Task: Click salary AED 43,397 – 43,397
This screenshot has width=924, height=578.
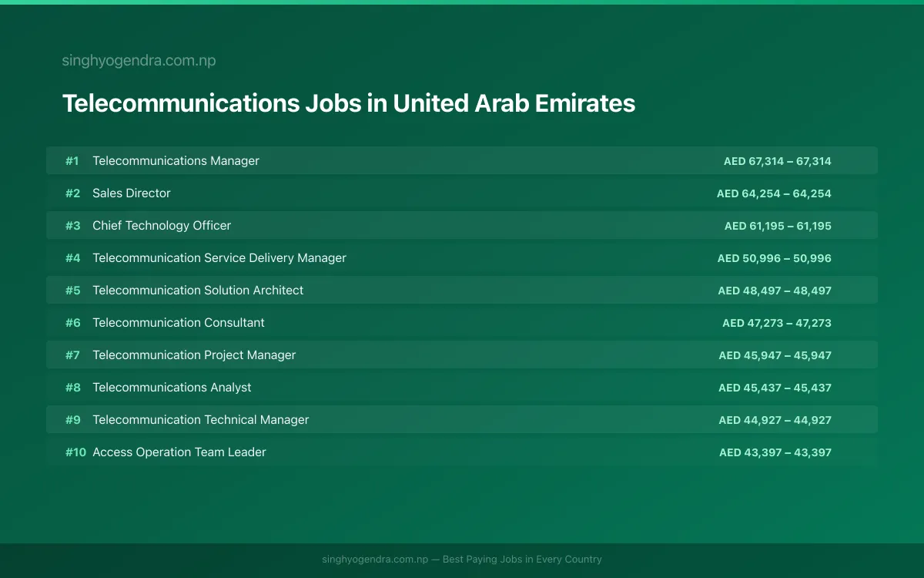Action: [x=775, y=452]
